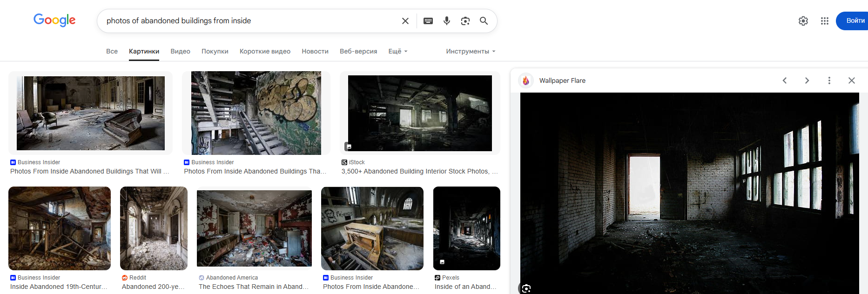The image size is (868, 294).
Task: Go to next image in preview panel
Action: point(807,80)
